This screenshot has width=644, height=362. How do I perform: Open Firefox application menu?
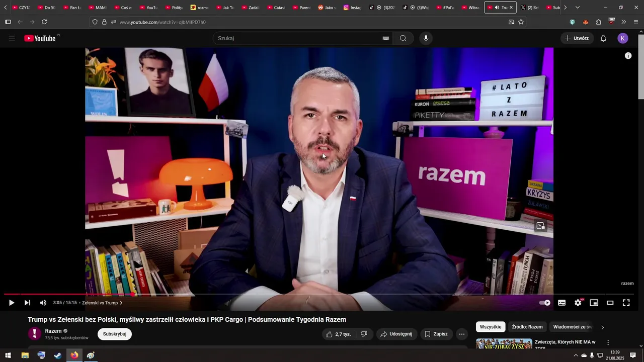(636, 22)
